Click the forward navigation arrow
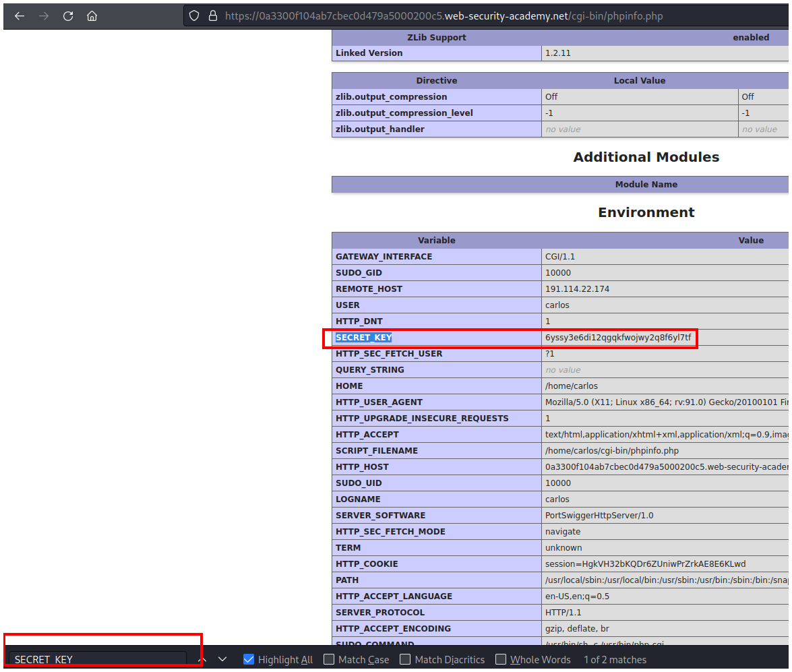 click(x=44, y=16)
